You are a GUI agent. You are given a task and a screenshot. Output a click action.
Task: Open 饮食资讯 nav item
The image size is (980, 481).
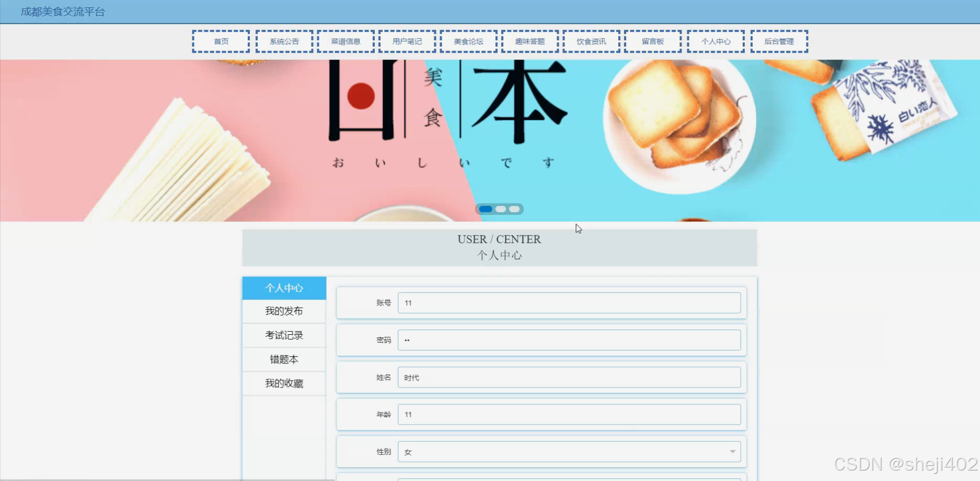[x=591, y=41]
